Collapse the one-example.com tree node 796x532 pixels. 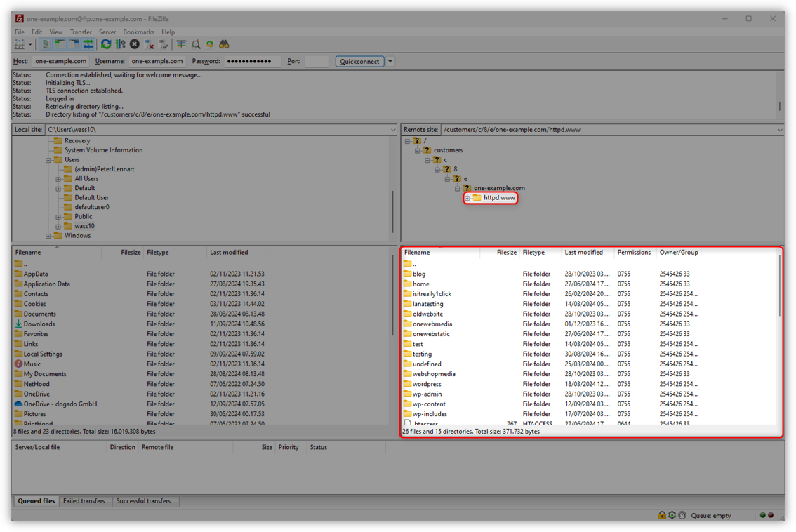(x=456, y=187)
